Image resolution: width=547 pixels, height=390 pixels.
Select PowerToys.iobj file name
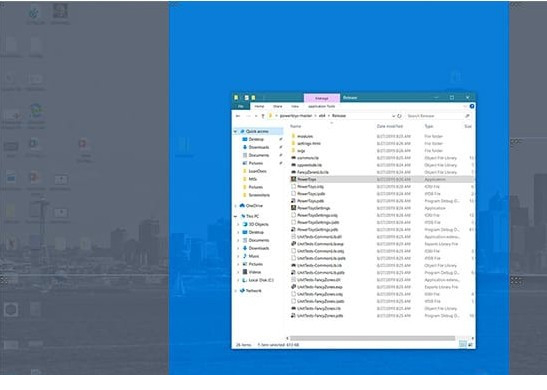tap(310, 186)
